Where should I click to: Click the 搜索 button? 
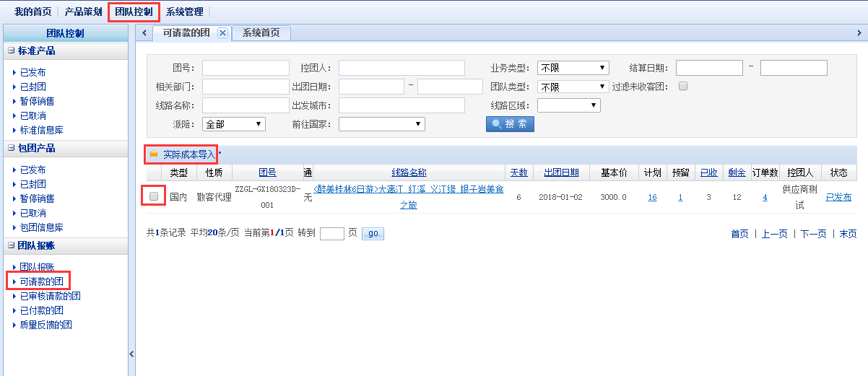coord(510,124)
